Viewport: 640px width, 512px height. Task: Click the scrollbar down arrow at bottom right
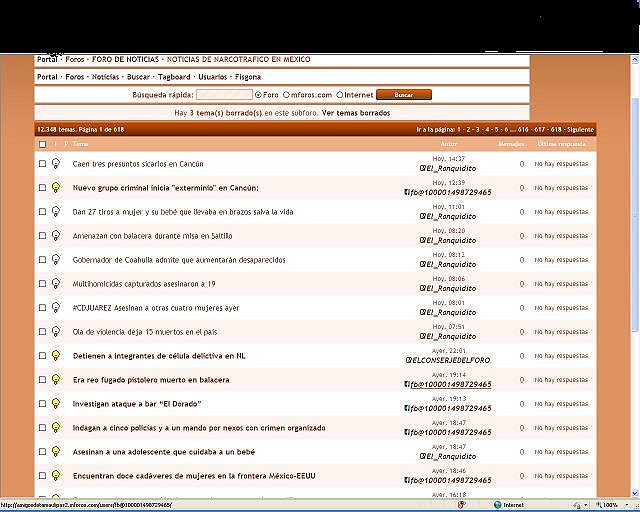pyautogui.click(x=635, y=493)
